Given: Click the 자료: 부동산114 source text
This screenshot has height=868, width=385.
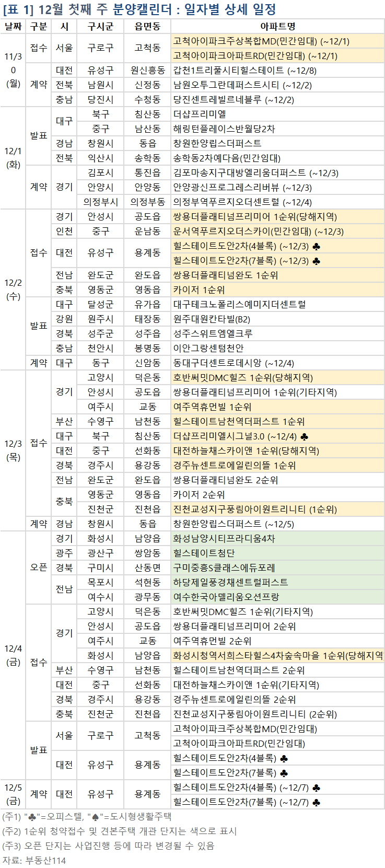Looking at the screenshot, I should coord(34,860).
